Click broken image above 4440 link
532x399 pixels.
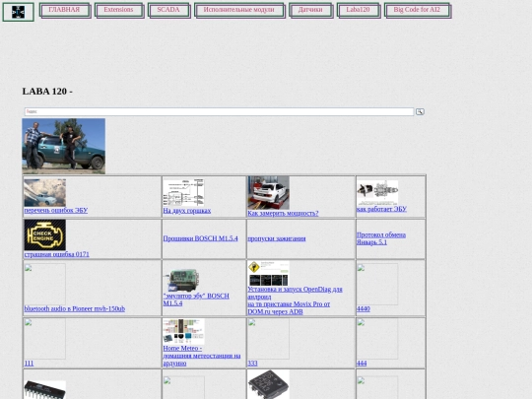377,285
